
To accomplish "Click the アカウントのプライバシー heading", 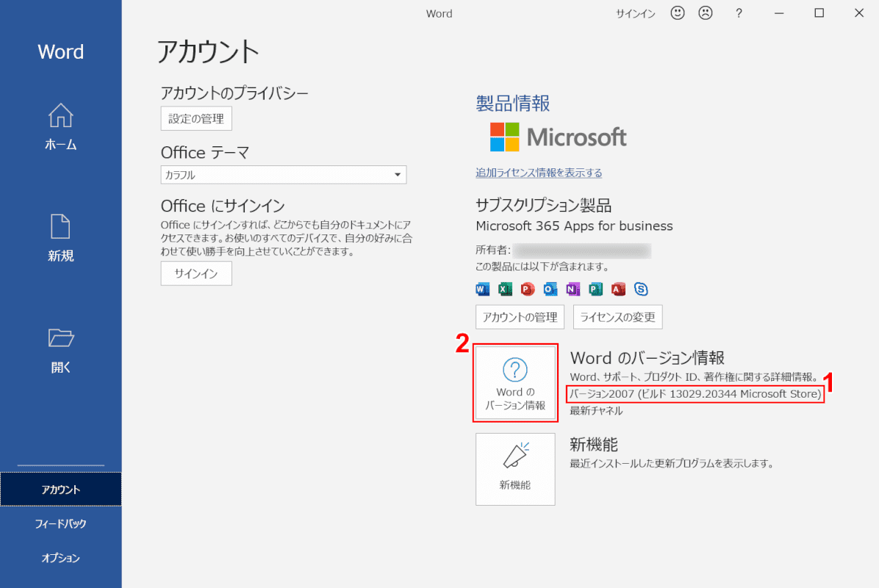I will [x=234, y=93].
